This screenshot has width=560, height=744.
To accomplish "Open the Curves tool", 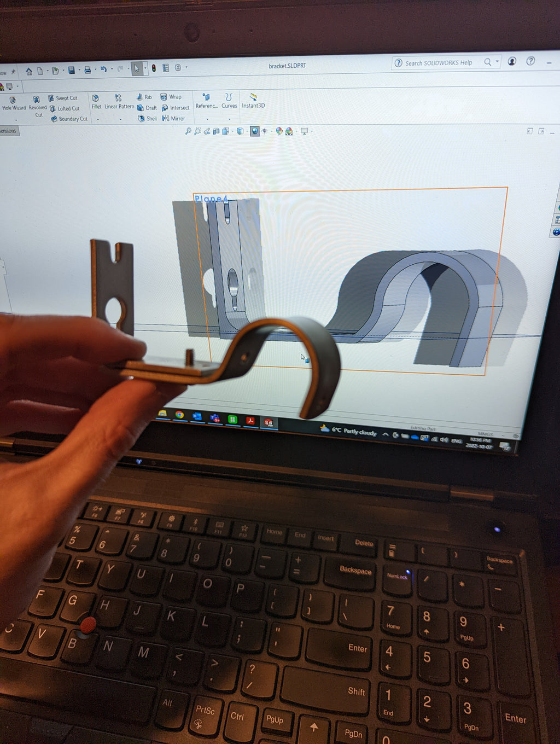I will (229, 101).
